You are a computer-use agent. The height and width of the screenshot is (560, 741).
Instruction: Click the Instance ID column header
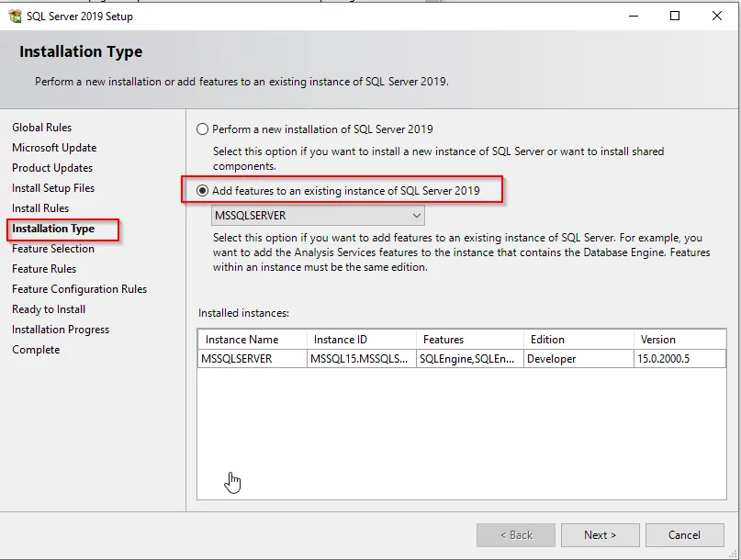click(x=362, y=340)
